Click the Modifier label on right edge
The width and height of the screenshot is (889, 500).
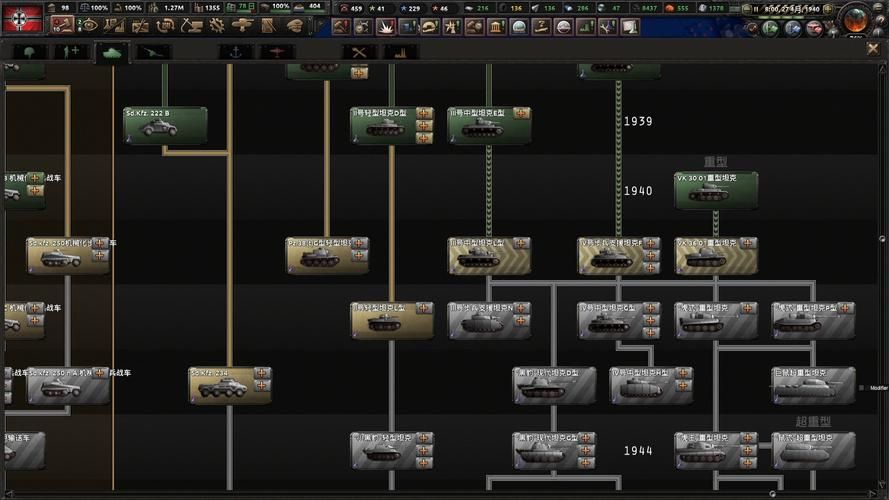click(x=878, y=388)
